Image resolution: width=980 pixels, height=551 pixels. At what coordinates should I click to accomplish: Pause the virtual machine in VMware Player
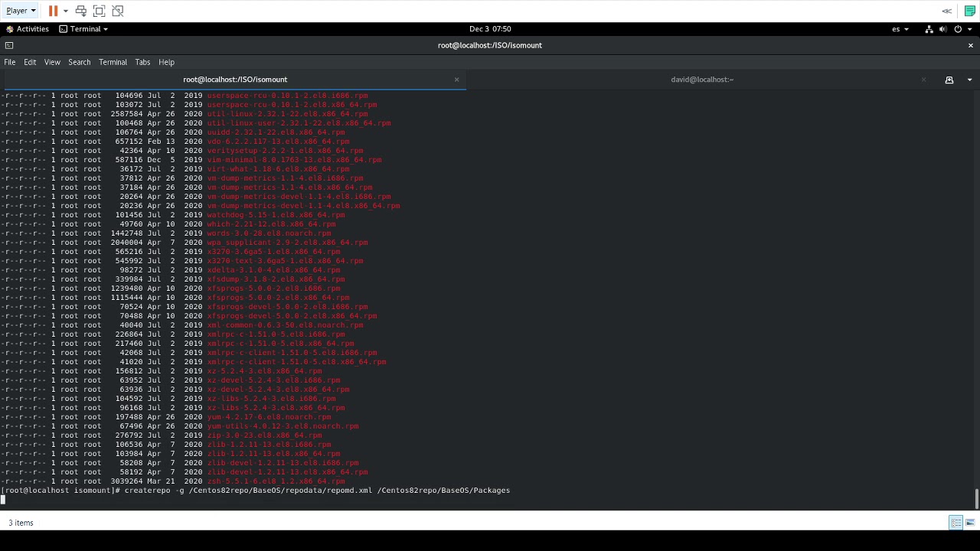tap(53, 11)
